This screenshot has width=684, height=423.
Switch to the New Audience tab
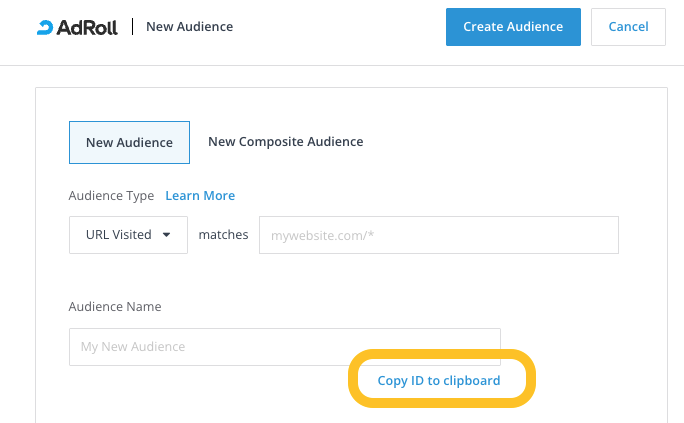(x=129, y=142)
